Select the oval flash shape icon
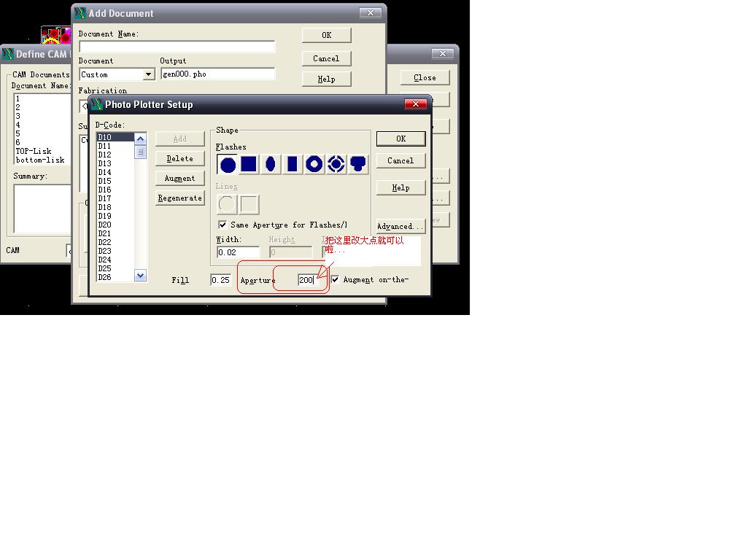Screen dimensions: 747x560 (271, 164)
